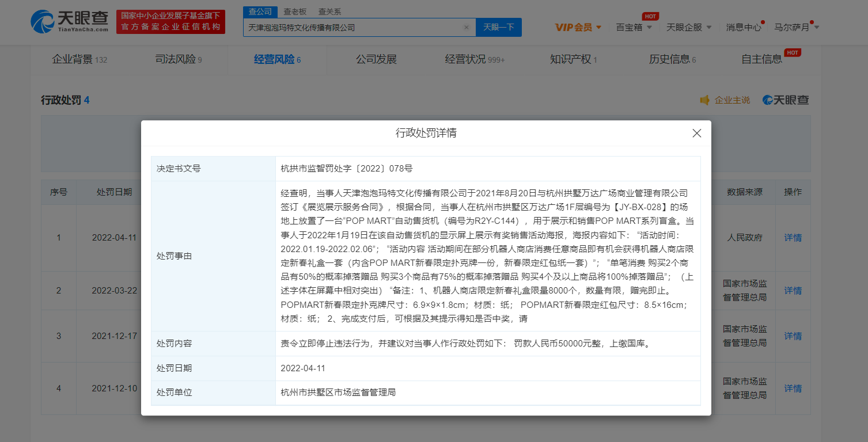Clear the search field text
This screenshot has width=868, height=442.
tap(467, 27)
